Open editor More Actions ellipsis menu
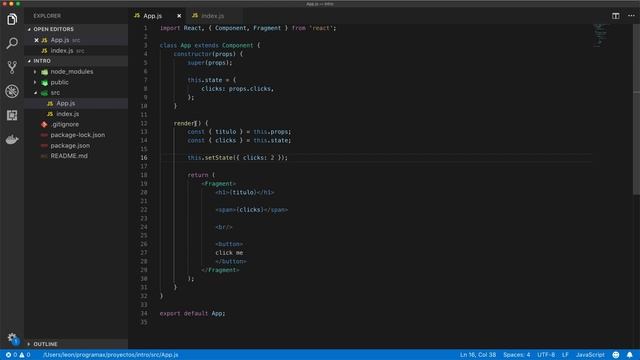The image size is (640, 360). 631,16
